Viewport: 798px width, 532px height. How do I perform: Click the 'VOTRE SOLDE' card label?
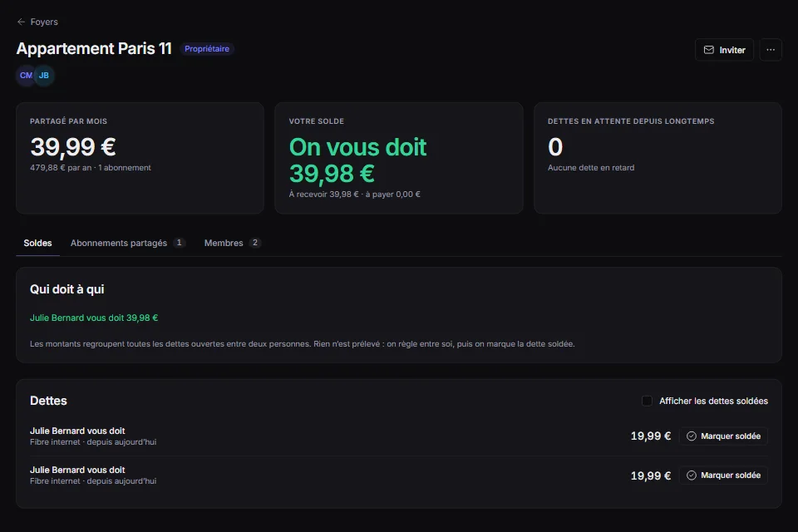click(x=317, y=121)
